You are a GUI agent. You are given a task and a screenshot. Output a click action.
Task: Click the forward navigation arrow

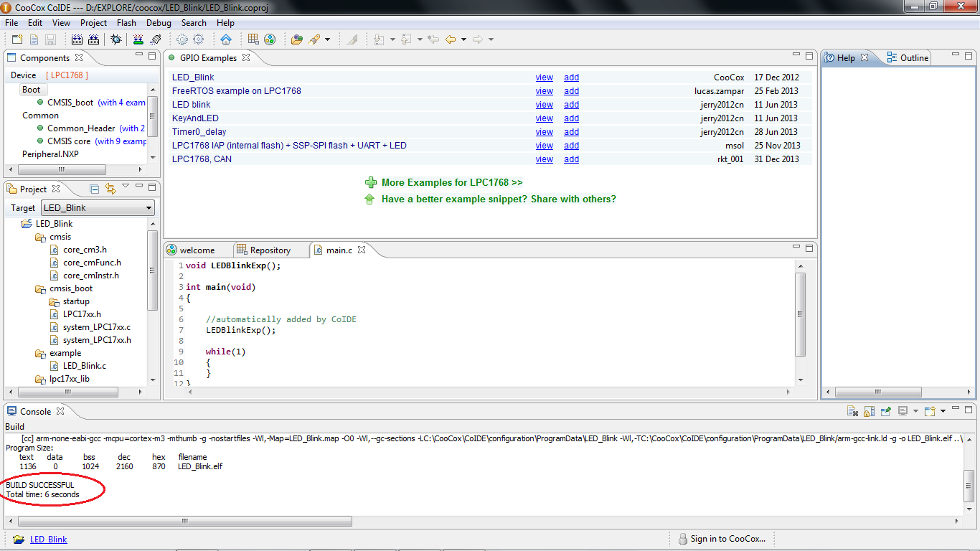point(478,39)
